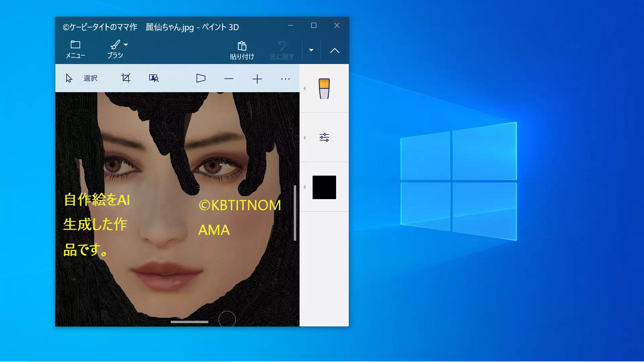Click the 貼り付け paste button

tap(242, 50)
